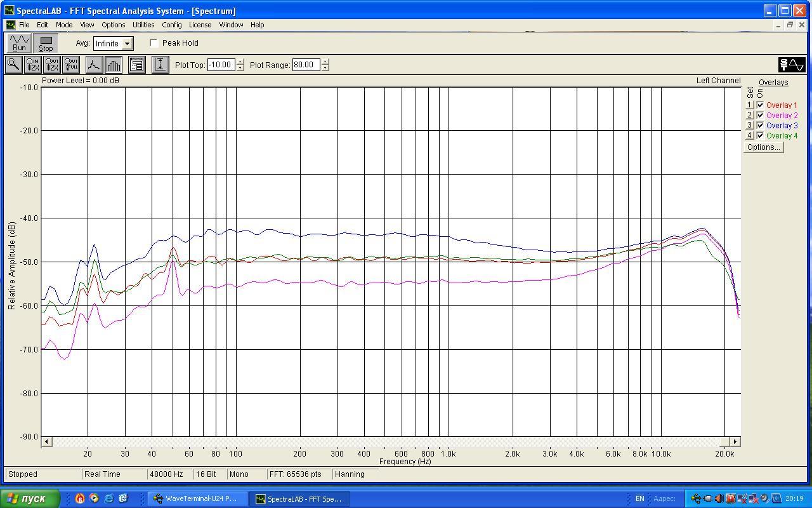The height and width of the screenshot is (508, 812).
Task: Select the magnifying glass zoom tool
Action: 13,65
